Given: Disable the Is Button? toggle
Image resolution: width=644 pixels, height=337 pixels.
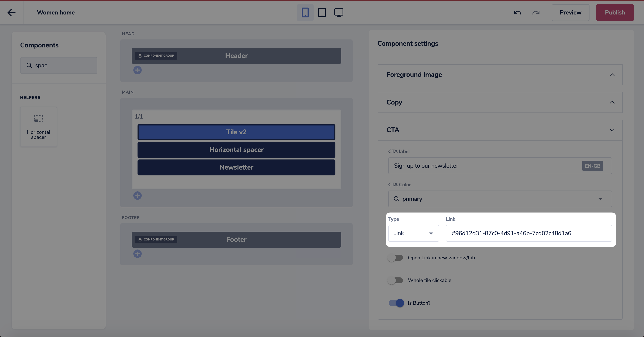Looking at the screenshot, I should [396, 303].
